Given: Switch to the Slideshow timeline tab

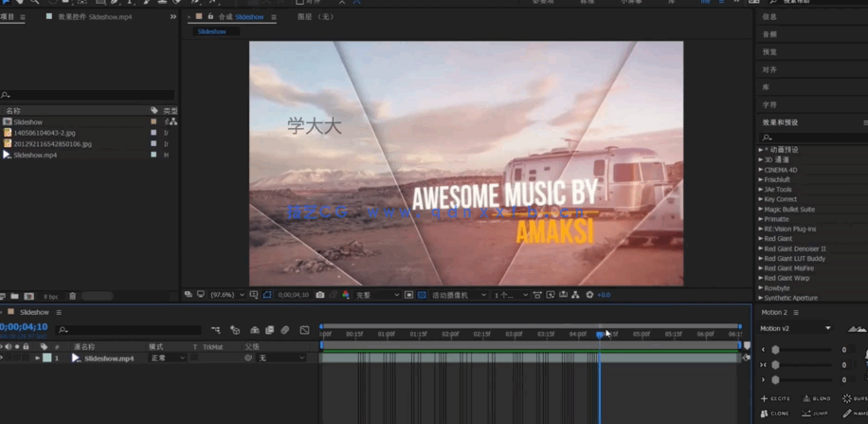Looking at the screenshot, I should tap(34, 312).
